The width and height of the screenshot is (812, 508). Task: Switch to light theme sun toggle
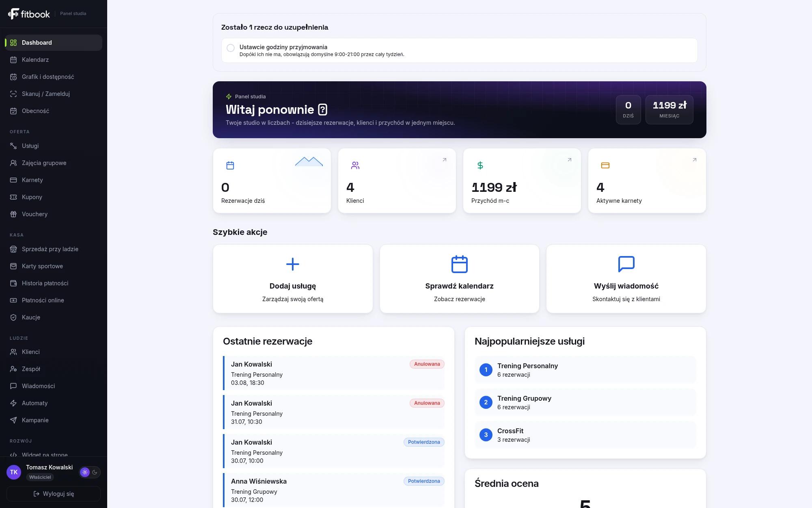pyautogui.click(x=85, y=472)
